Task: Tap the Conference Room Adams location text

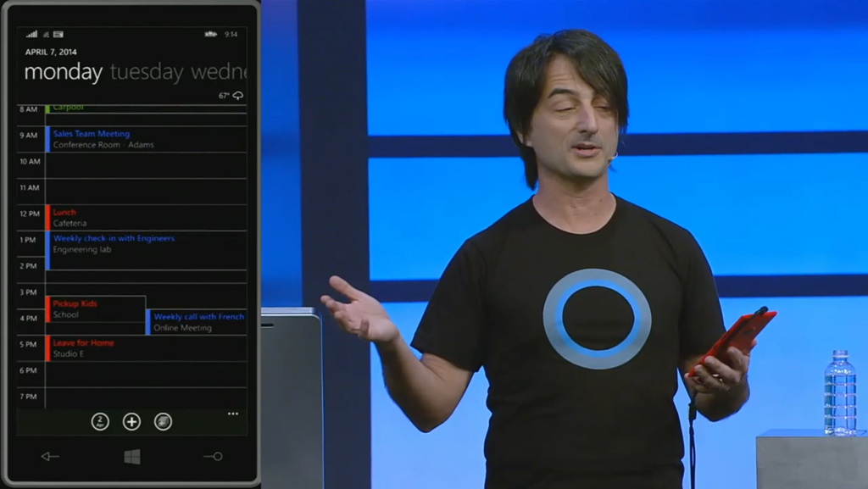Action: [103, 145]
